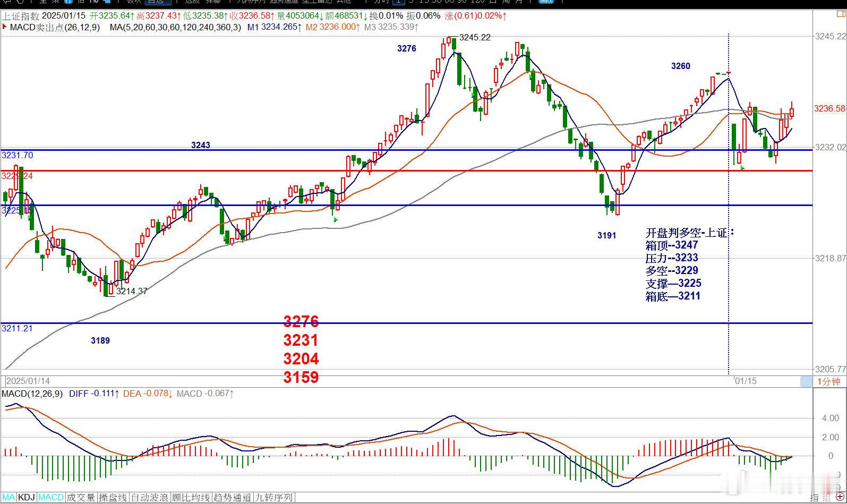
Task: Click the 指 indicator button at bottom right
Action: (x=814, y=498)
